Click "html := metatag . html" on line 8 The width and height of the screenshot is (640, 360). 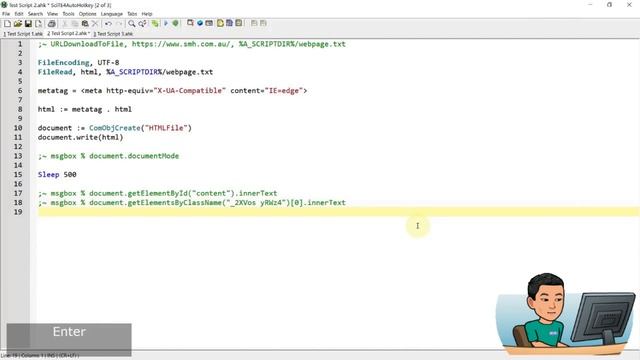[84, 109]
